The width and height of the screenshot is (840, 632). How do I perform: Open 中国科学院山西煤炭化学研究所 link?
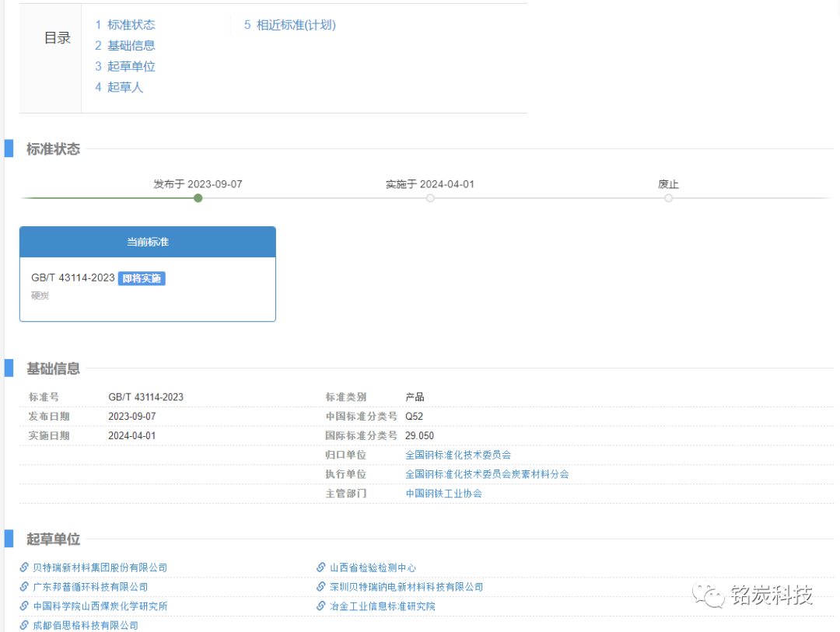tap(100, 606)
